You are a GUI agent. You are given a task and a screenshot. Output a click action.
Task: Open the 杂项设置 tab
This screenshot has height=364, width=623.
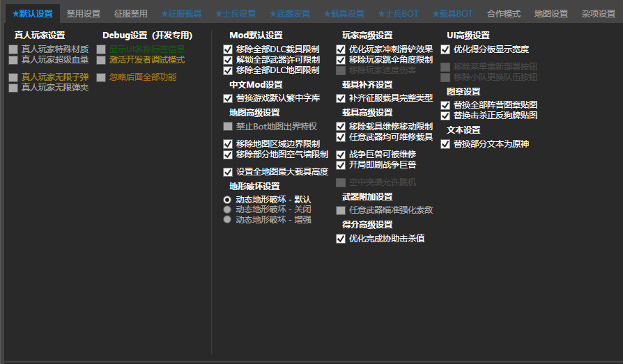(598, 14)
